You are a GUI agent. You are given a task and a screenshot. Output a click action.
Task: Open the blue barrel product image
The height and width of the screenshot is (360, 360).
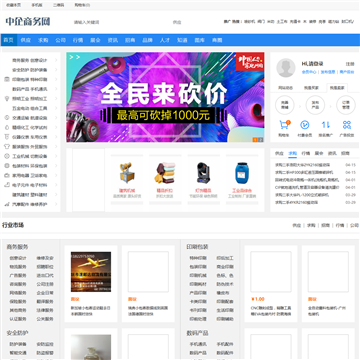tap(242, 173)
